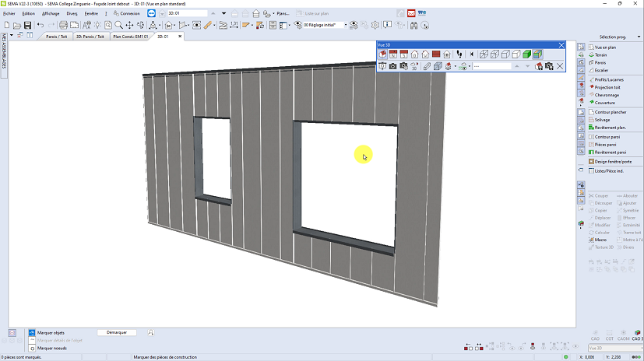Click the Print icon in toolbar
This screenshot has width=644, height=361.
coord(64,26)
